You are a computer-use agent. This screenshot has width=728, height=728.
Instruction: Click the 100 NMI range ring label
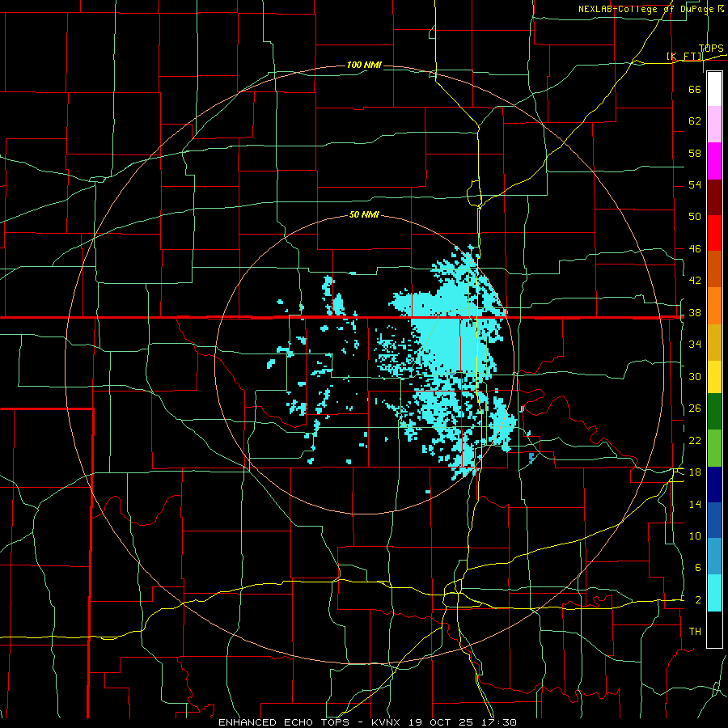coord(364,65)
